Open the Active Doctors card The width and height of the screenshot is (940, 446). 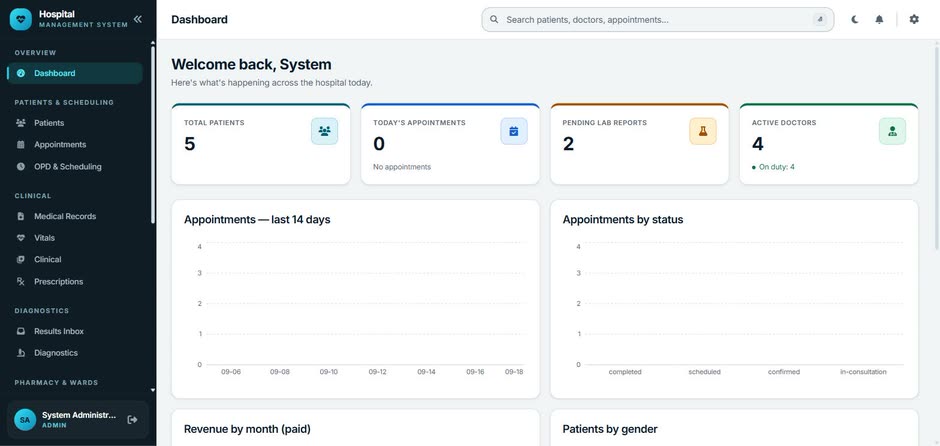point(828,144)
